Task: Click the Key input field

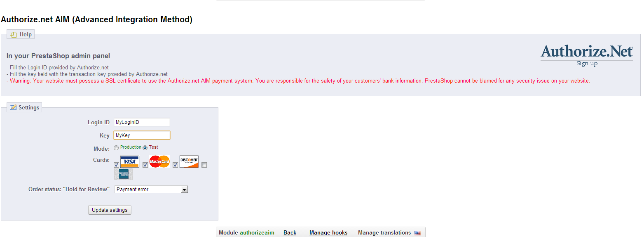Action: click(142, 135)
